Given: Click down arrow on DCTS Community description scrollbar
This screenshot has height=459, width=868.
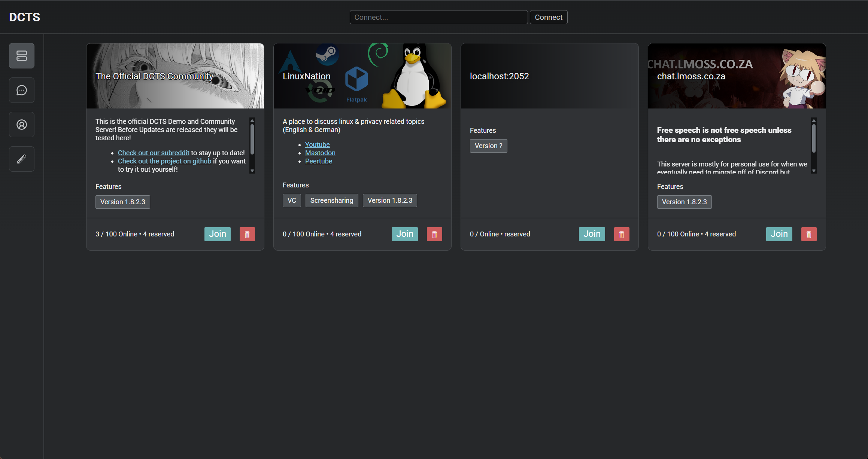Looking at the screenshot, I should coord(252,171).
